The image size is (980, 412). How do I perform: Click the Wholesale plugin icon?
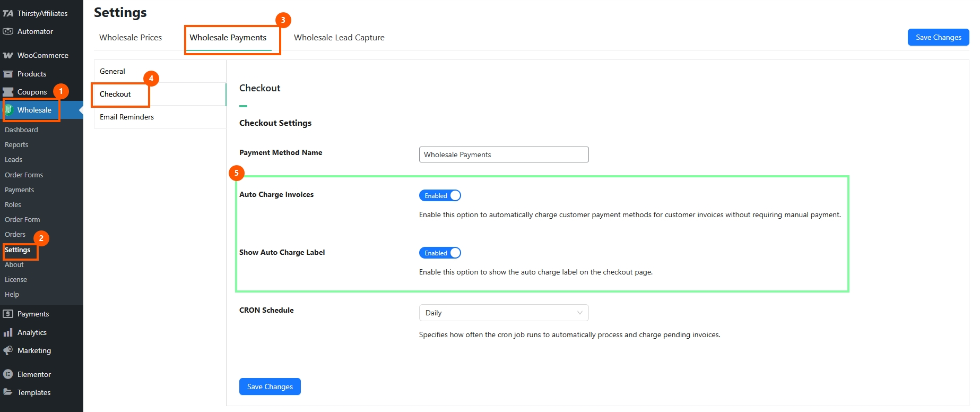(x=8, y=110)
